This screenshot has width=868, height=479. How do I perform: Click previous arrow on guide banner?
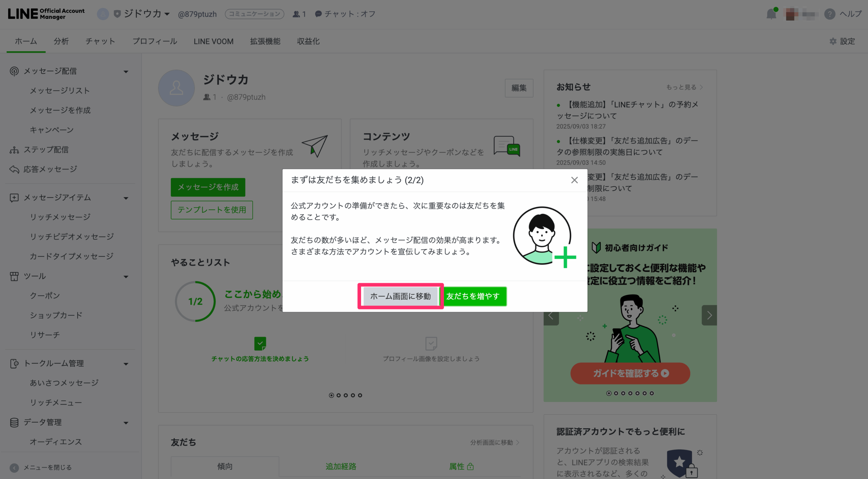(551, 316)
